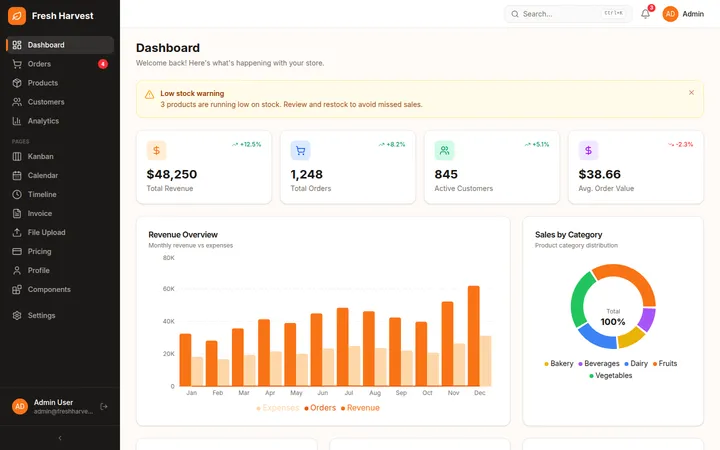Click the Calendar icon in sidebar
The width and height of the screenshot is (720, 450).
pos(17,175)
